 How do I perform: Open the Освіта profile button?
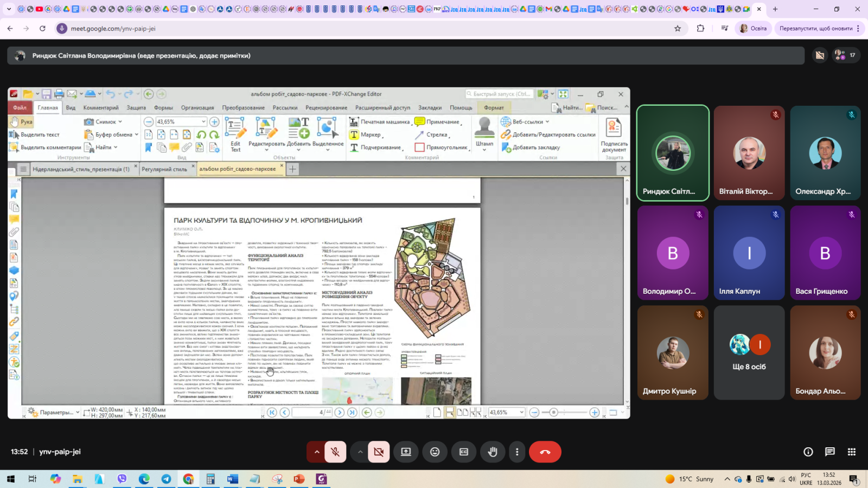[753, 28]
